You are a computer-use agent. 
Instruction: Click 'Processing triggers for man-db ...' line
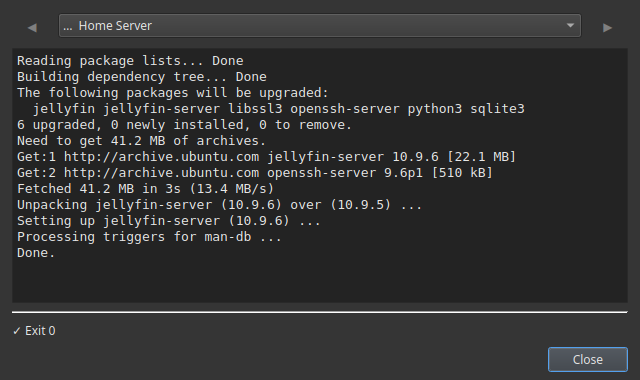149,237
